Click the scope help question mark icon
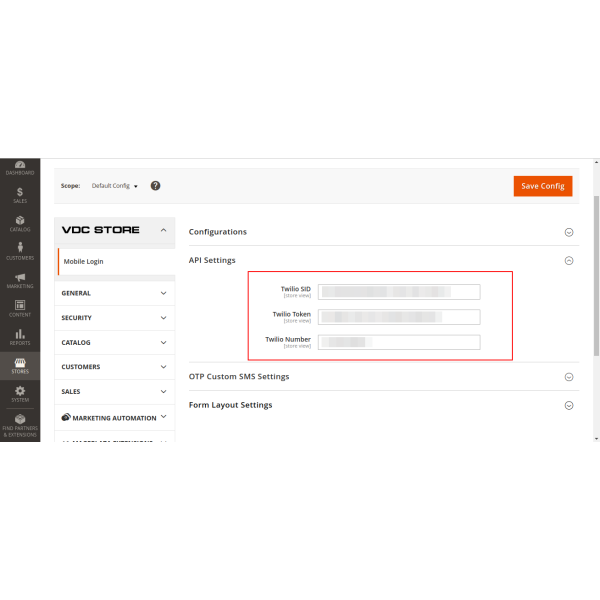 [155, 185]
